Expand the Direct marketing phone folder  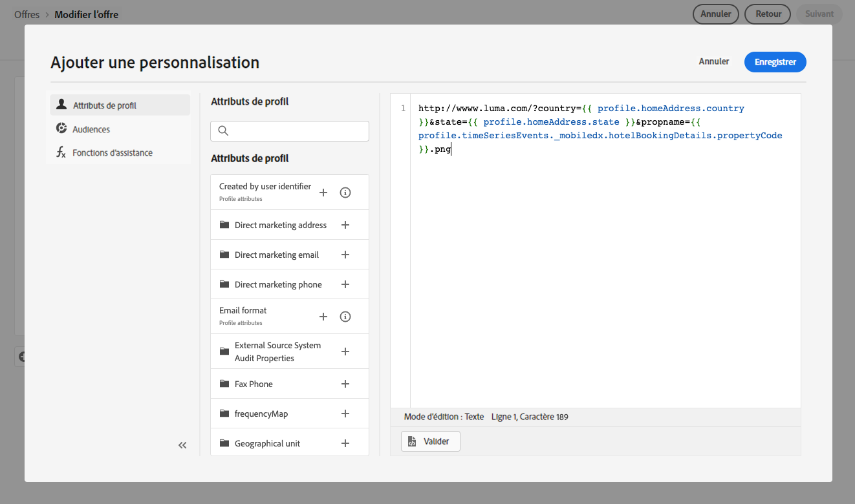pyautogui.click(x=278, y=284)
